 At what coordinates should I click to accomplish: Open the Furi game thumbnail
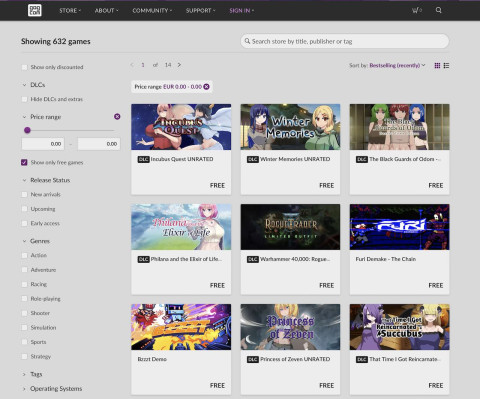click(x=399, y=227)
